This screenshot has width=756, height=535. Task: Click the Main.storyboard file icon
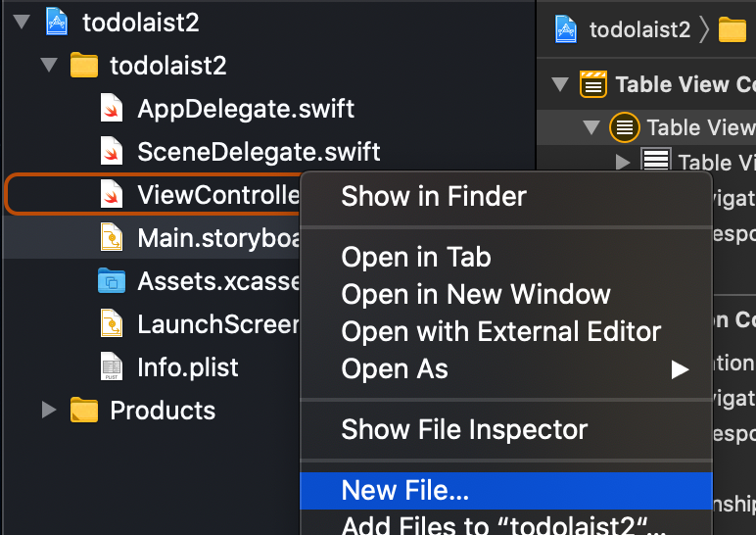112,238
